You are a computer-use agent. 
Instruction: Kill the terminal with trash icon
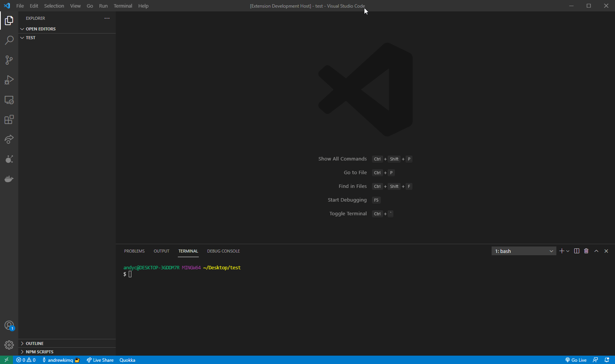click(586, 251)
